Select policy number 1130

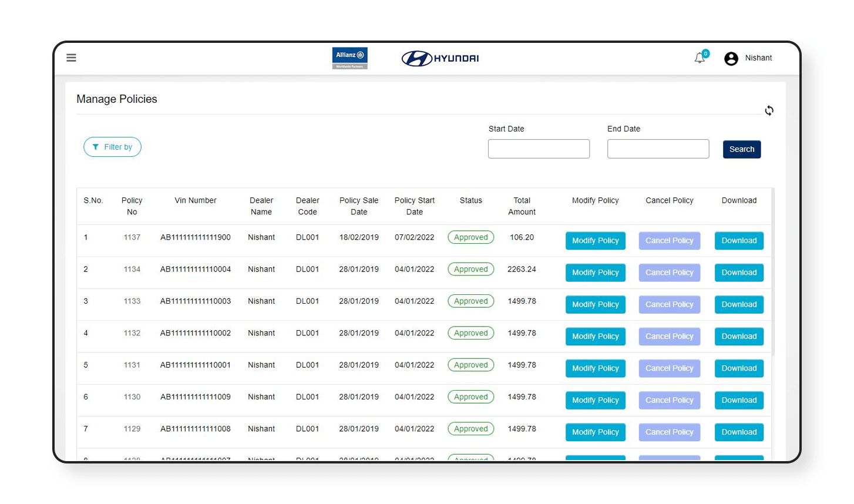point(132,397)
